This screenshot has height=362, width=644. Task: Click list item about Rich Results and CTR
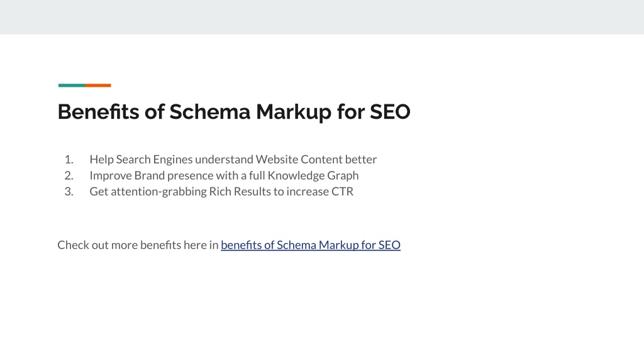tap(221, 192)
